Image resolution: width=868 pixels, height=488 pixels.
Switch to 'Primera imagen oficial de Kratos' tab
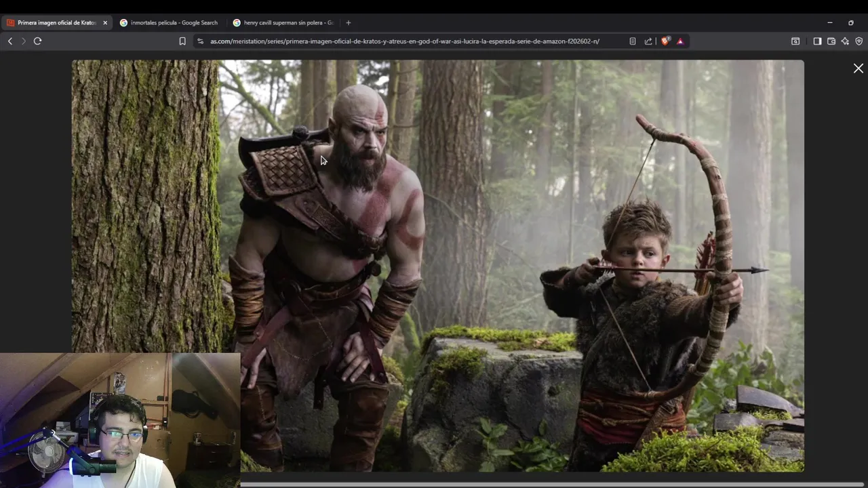57,22
